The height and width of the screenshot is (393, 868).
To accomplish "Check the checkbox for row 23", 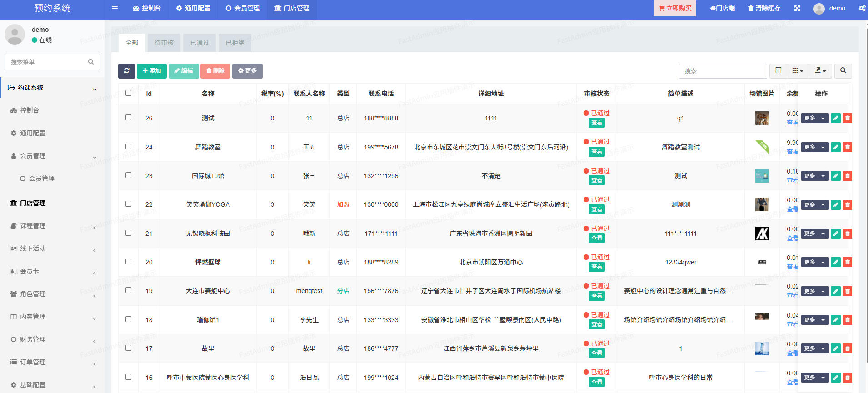I will coord(129,175).
